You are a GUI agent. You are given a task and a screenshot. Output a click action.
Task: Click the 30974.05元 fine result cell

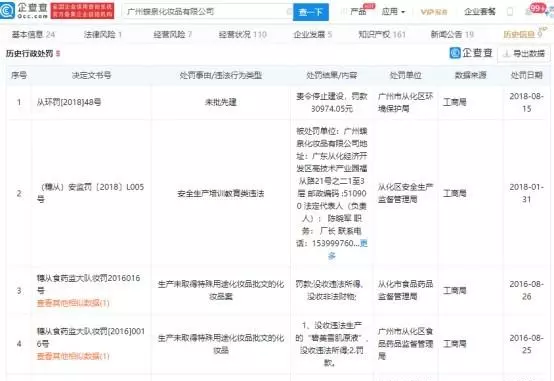(332, 102)
